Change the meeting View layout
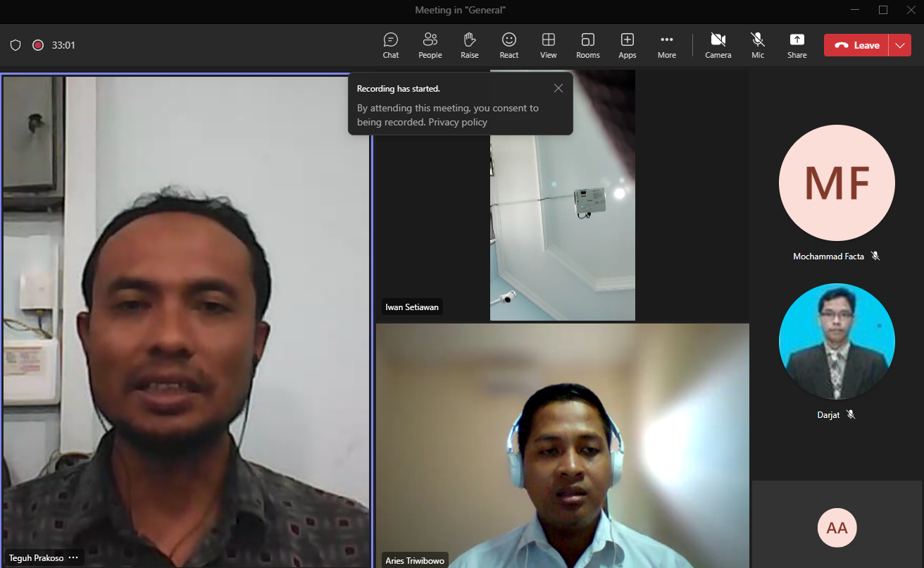924x568 pixels. tap(548, 45)
